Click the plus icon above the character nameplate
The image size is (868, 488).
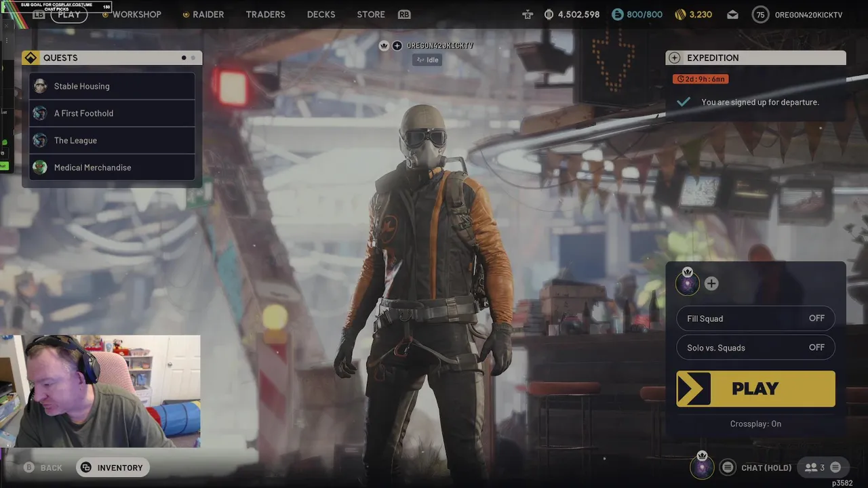pos(397,45)
